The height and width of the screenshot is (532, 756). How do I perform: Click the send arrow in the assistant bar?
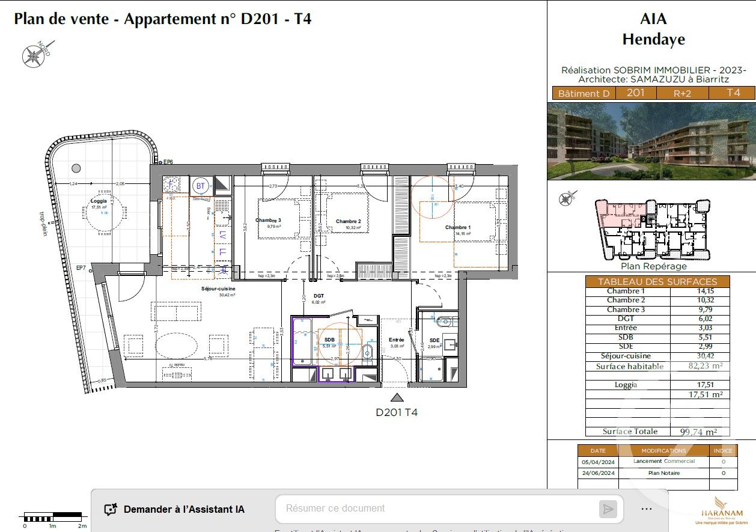[x=609, y=509]
